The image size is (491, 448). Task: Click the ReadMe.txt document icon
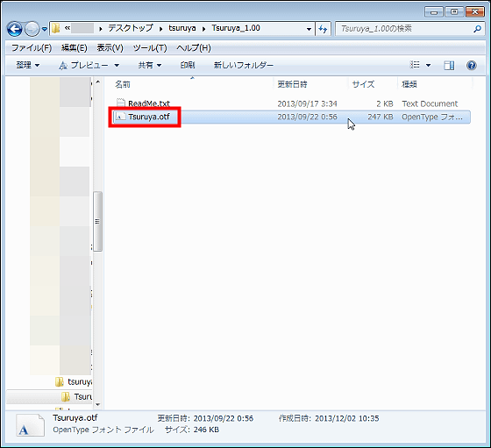point(121,103)
